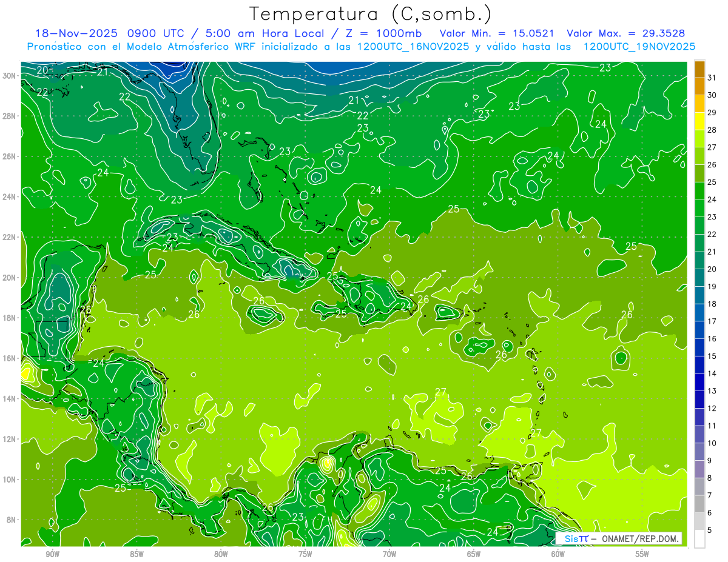The height and width of the screenshot is (562, 728).
Task: Click the date '18-Nov-2025' in the header
Action: click(x=76, y=33)
